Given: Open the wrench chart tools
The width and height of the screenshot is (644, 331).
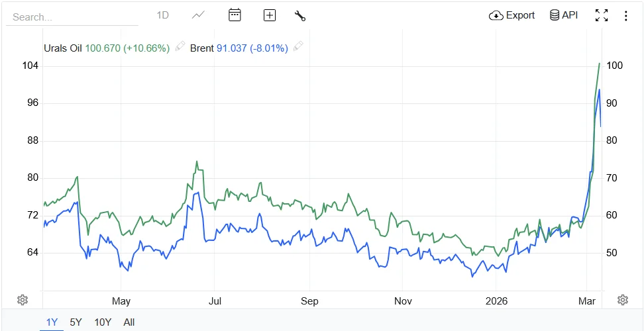Looking at the screenshot, I should click(300, 15).
